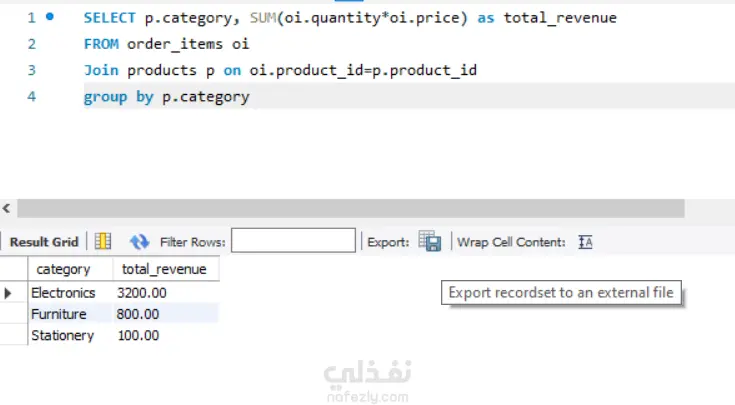Viewport: 735px width, 405px height.
Task: Click the left scroll arrow of editor
Action: coord(6,208)
